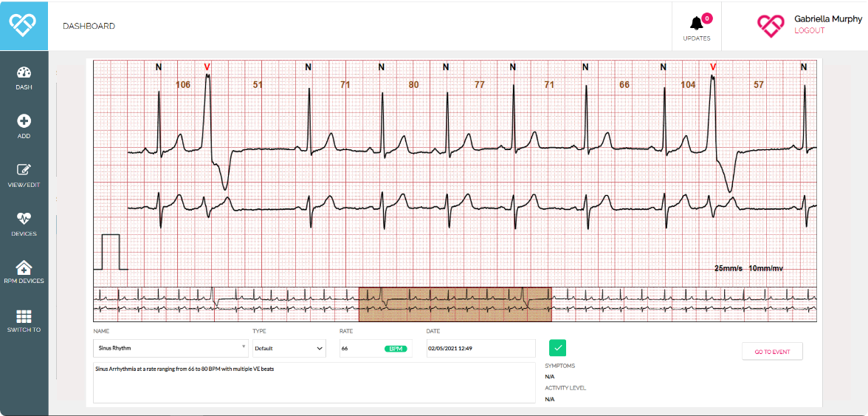This screenshot has height=416, width=868.
Task: Click the user profile heart avatar
Action: click(x=771, y=26)
